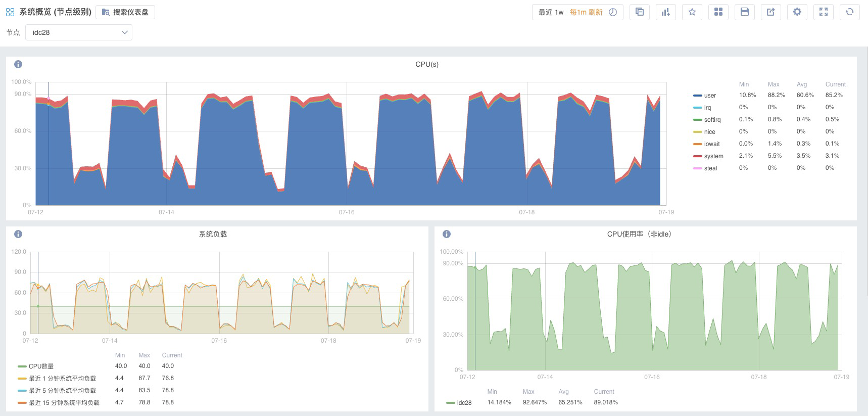The image size is (868, 416).
Task: Open dashboard settings gear
Action: pos(797,12)
